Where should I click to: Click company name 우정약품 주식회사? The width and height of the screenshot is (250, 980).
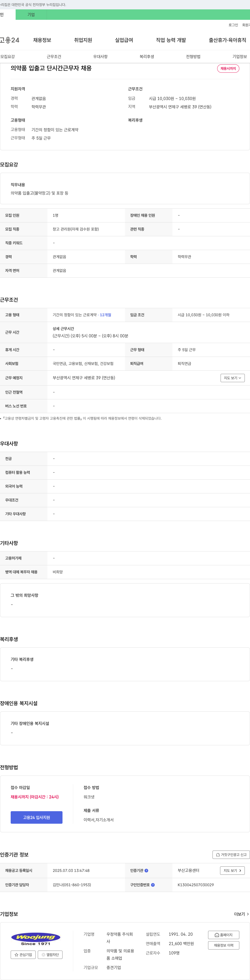(120, 938)
